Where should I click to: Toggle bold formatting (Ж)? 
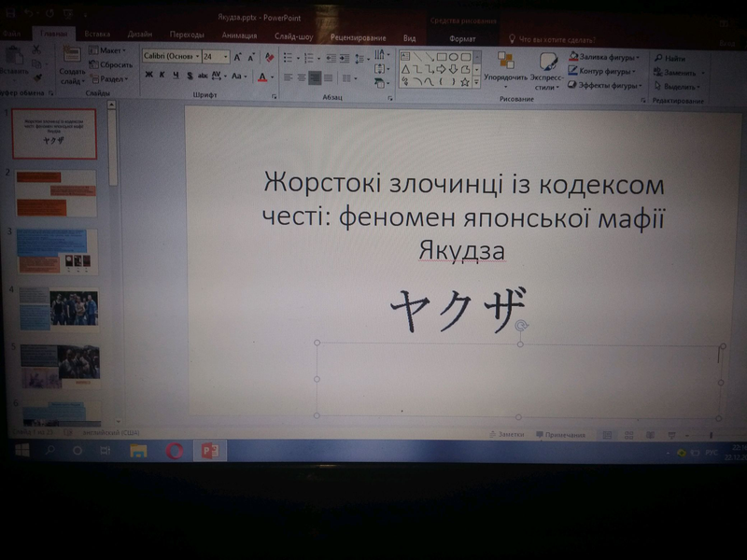coord(148,76)
